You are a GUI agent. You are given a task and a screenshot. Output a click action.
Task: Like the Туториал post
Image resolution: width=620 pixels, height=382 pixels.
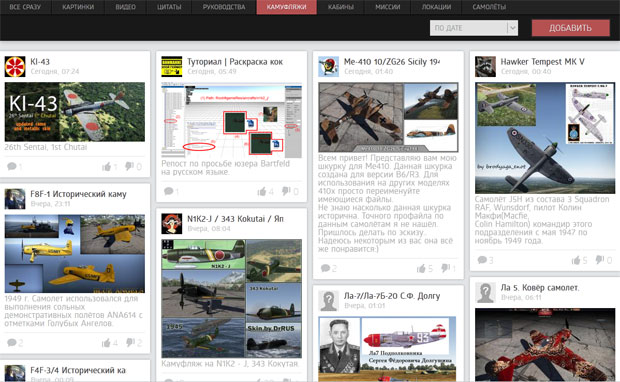click(x=265, y=192)
